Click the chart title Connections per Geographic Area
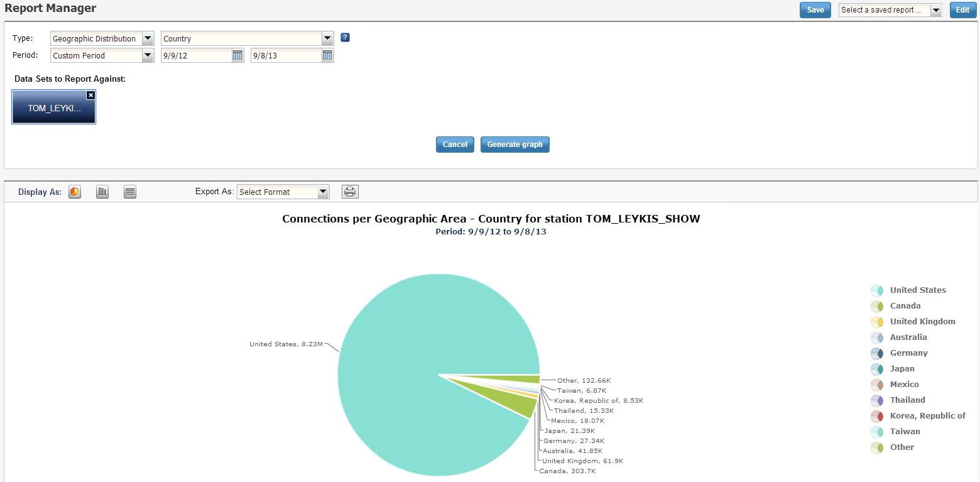This screenshot has width=980, height=482. click(x=491, y=219)
